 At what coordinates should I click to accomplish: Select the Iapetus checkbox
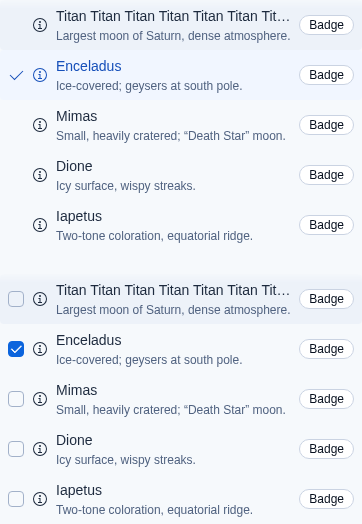(16, 499)
